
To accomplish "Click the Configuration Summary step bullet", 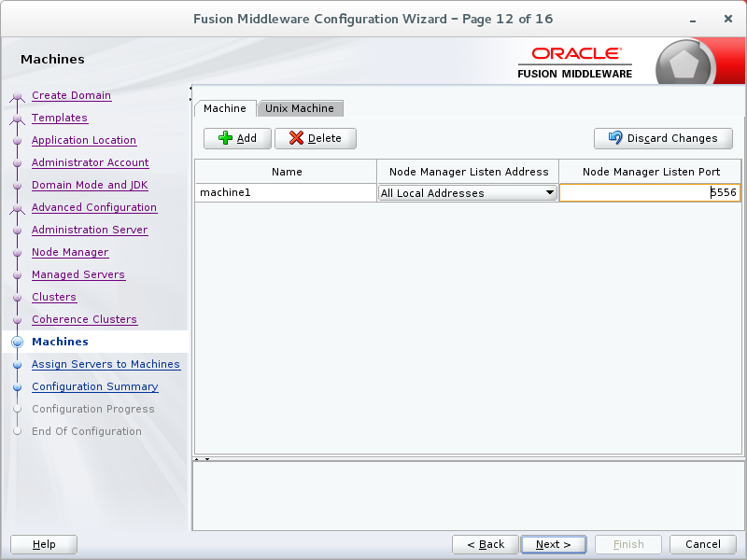I will 18,387.
